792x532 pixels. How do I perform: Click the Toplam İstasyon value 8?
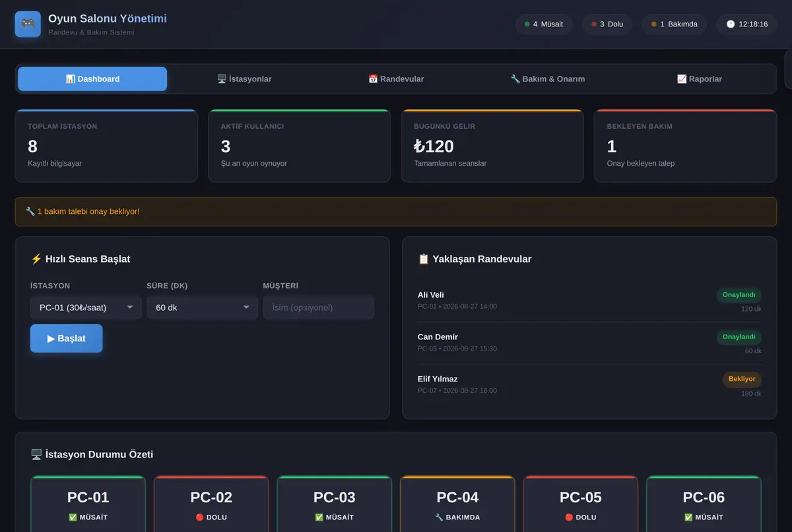pyautogui.click(x=33, y=146)
